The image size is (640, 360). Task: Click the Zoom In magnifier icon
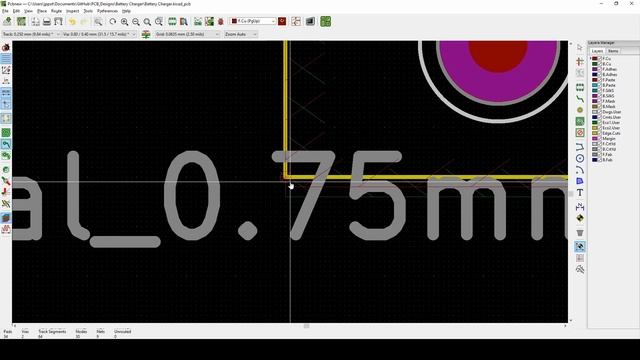pyautogui.click(x=124, y=22)
